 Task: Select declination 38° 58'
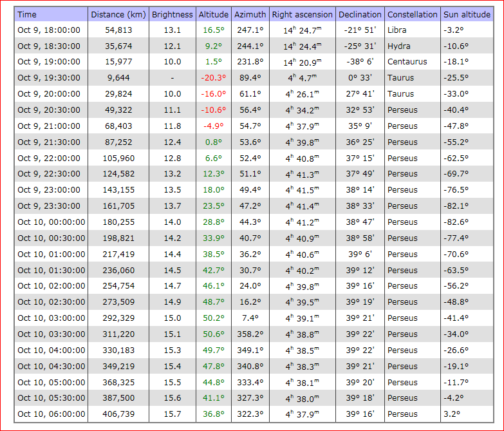[360, 238]
